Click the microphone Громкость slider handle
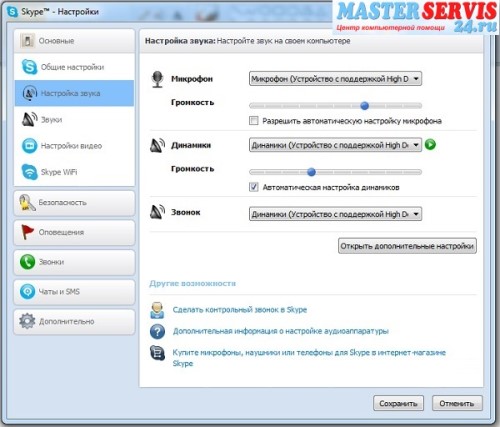Screen dimensions: 500x427 365,106
